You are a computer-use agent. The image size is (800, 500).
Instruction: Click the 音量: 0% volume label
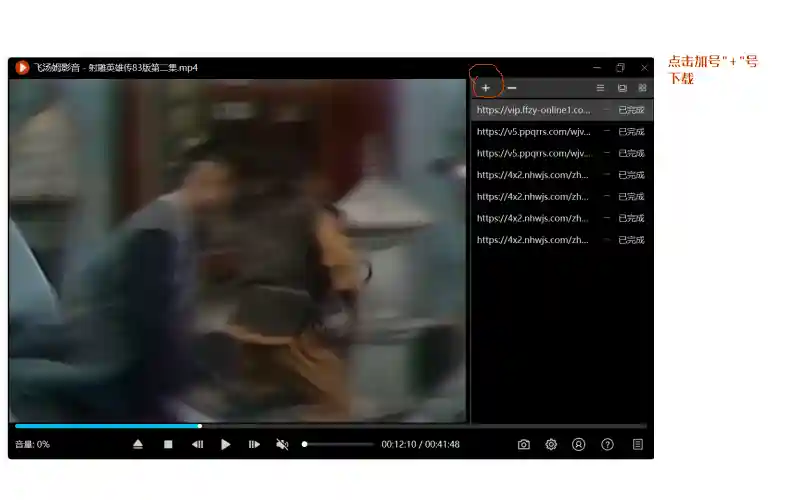tap(32, 444)
